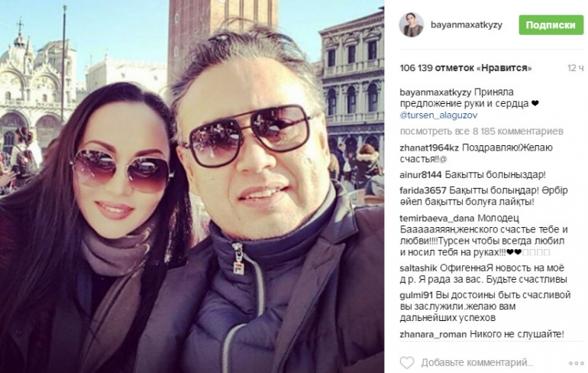The image size is (588, 373).
Task: Click the green Подписки button
Action: tap(551, 25)
